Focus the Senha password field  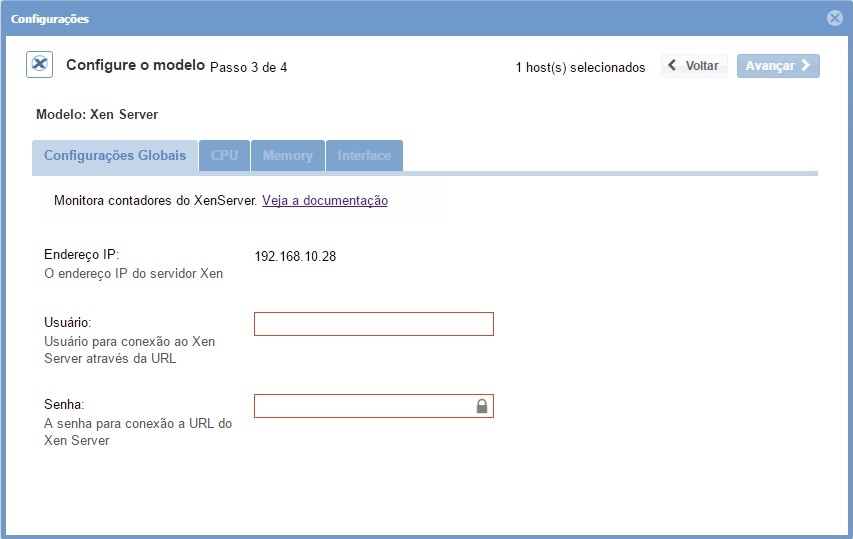coord(363,406)
